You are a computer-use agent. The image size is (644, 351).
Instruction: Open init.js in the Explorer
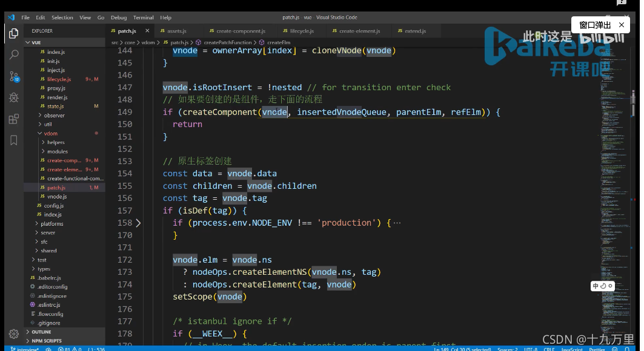tap(53, 61)
